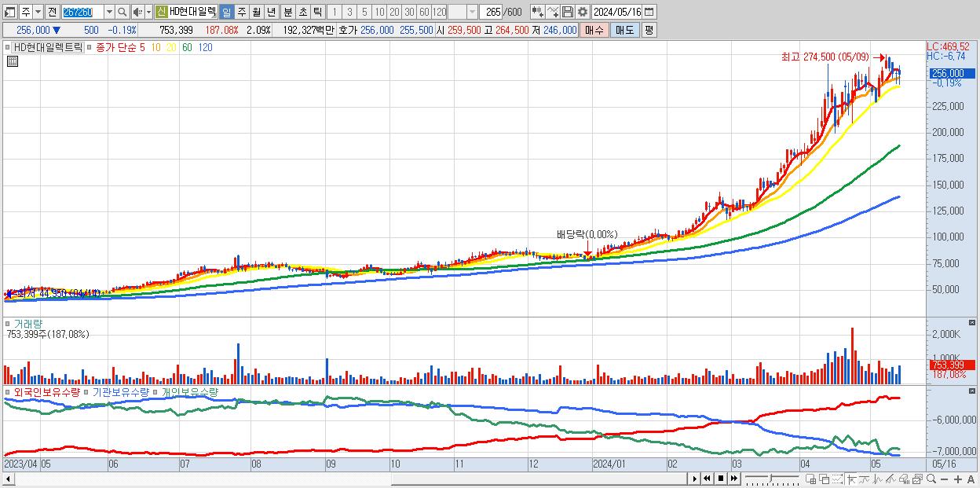Viewport: 980px width, 488px height.
Task: Click the green 60 moving average label
Action: (x=187, y=47)
